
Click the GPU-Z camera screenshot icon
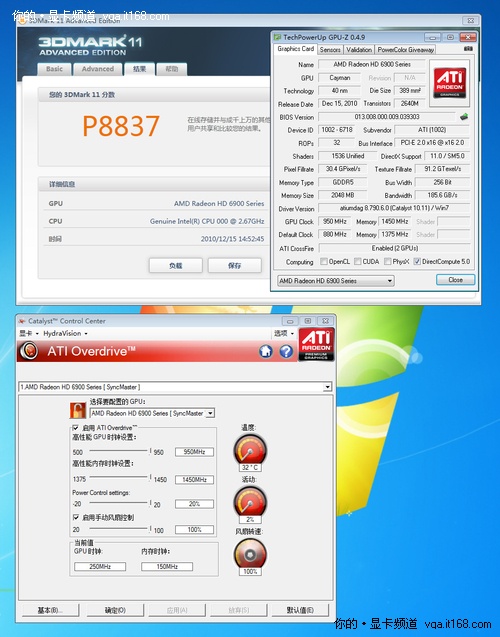click(468, 49)
